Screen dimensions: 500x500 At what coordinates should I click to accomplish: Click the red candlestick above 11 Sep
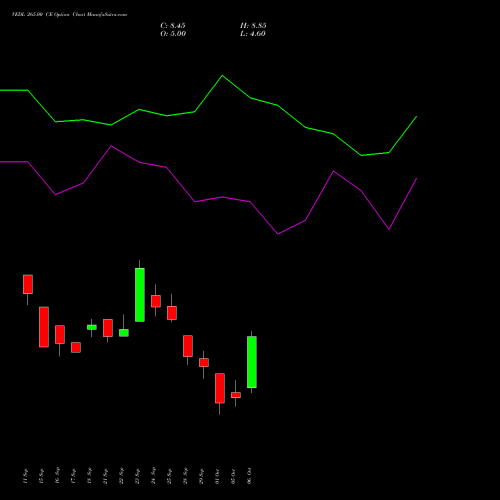28,284
